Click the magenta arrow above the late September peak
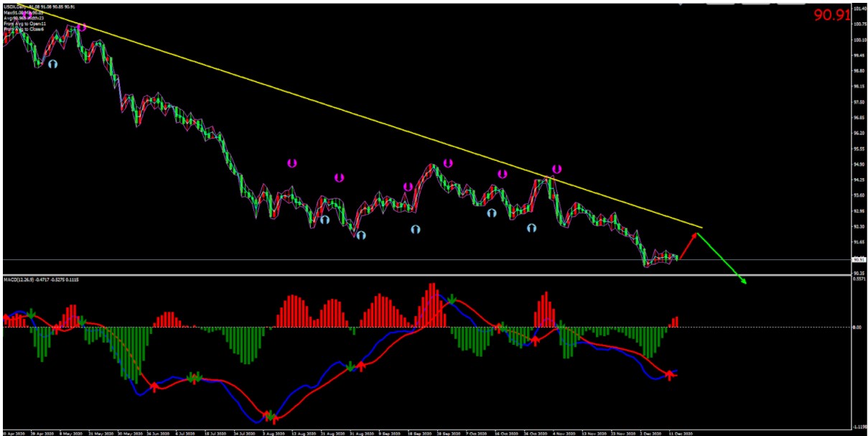This screenshot has width=868, height=436. (x=448, y=163)
